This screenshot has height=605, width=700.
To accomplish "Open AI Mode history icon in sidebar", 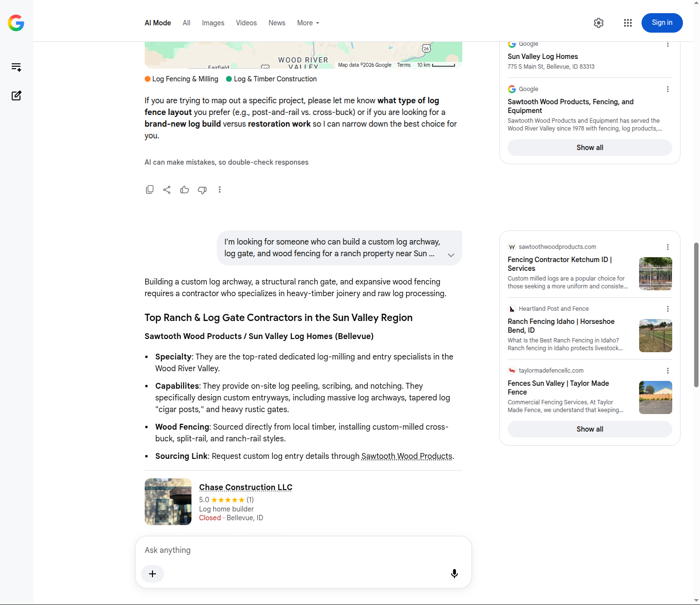I will pos(16,67).
